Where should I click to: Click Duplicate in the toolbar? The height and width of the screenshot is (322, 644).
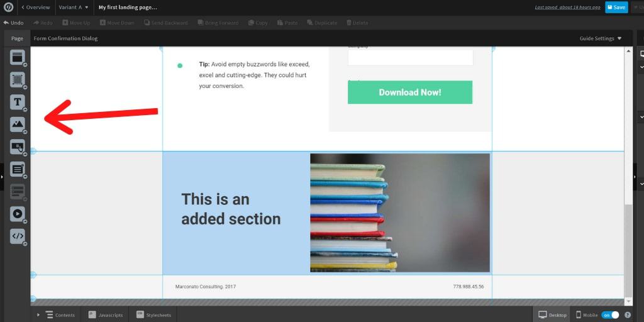tap(322, 23)
